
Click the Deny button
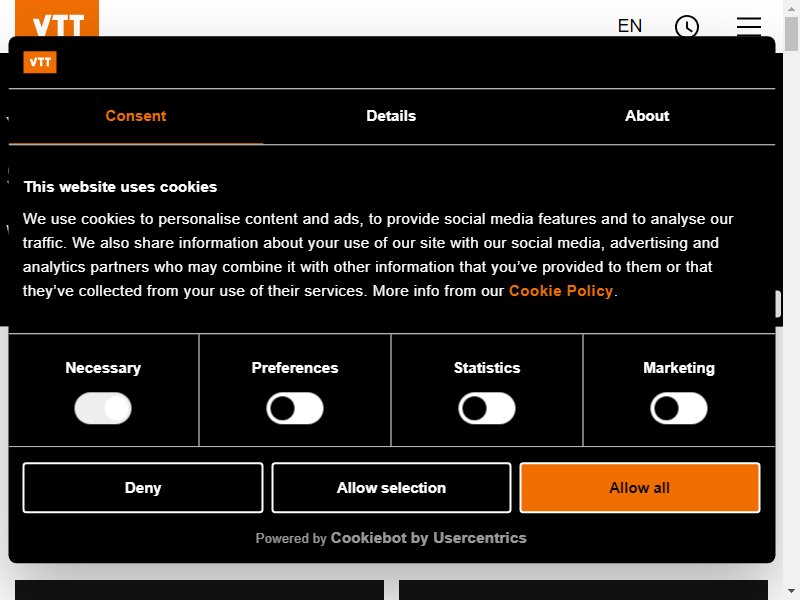point(143,488)
